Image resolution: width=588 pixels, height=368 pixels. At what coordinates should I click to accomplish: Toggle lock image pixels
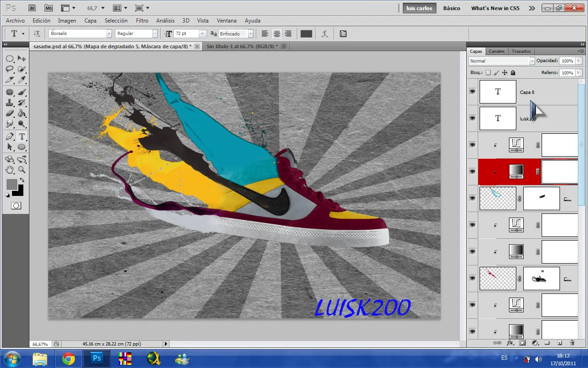click(497, 73)
